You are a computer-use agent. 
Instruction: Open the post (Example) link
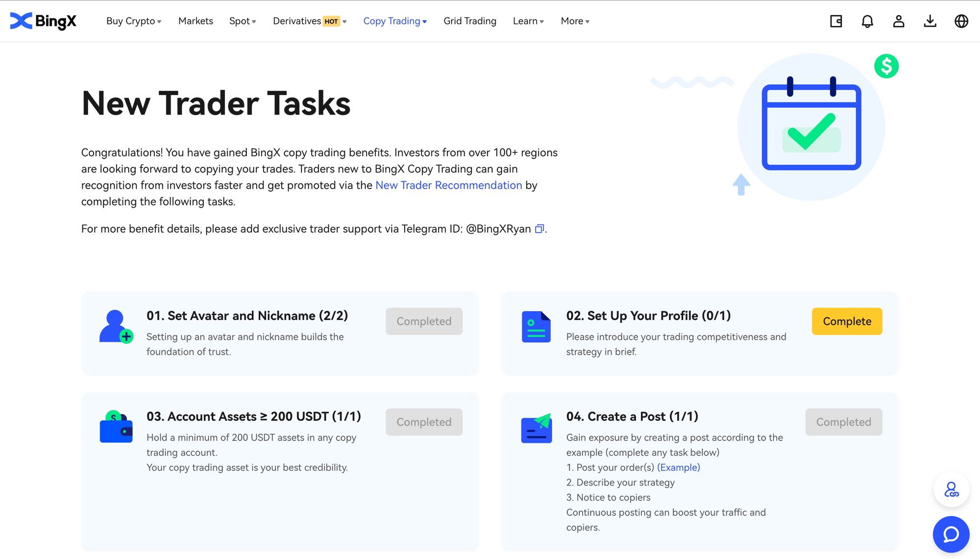(x=678, y=467)
